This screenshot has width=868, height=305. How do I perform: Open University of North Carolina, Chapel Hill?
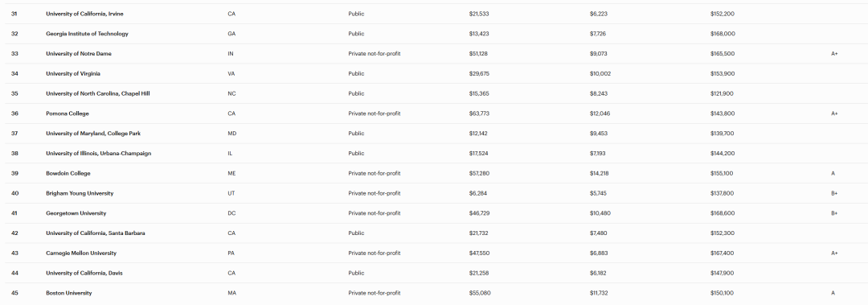coord(98,93)
